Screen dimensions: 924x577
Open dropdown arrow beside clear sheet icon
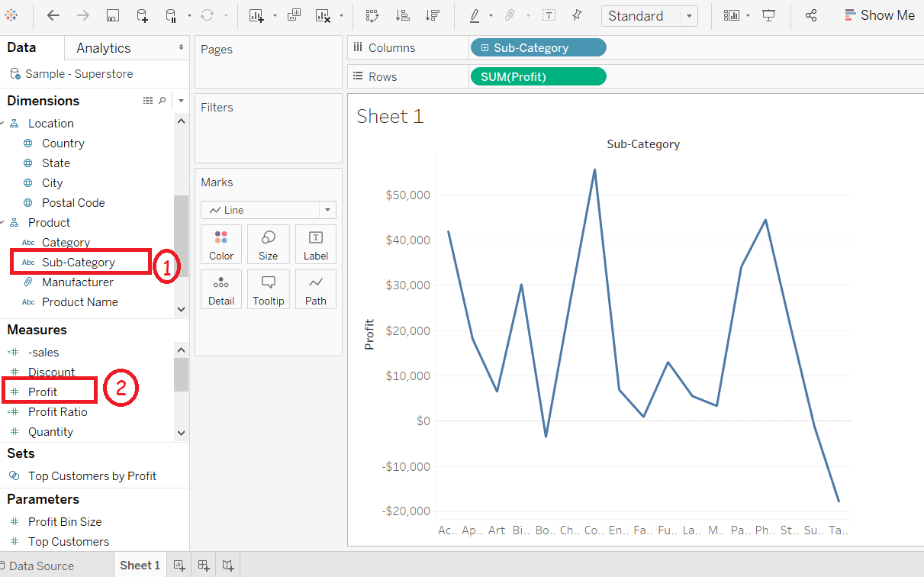point(341,16)
